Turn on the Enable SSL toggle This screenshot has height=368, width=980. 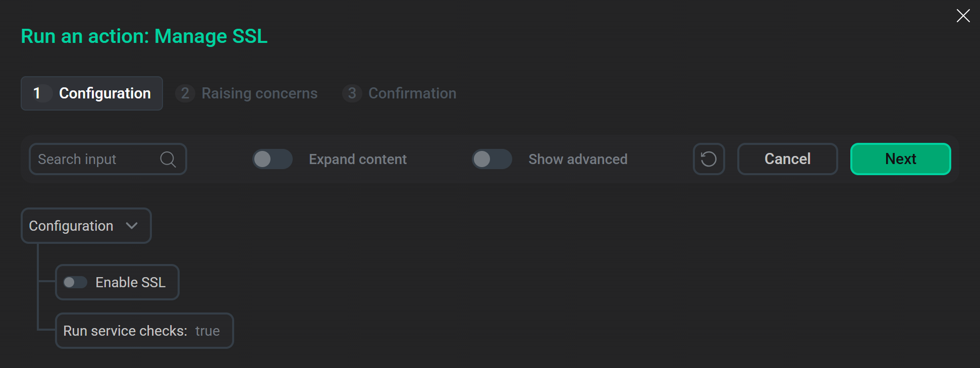[75, 282]
